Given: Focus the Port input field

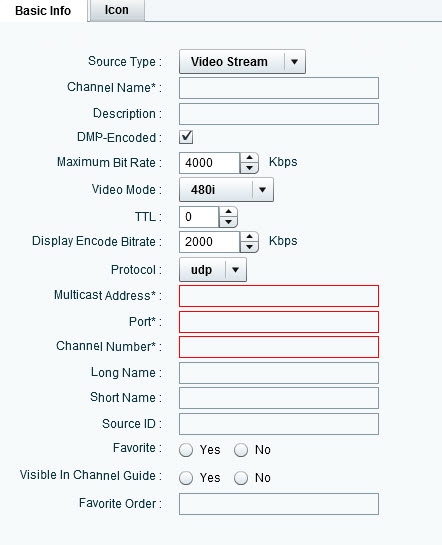Looking at the screenshot, I should click(x=279, y=322).
